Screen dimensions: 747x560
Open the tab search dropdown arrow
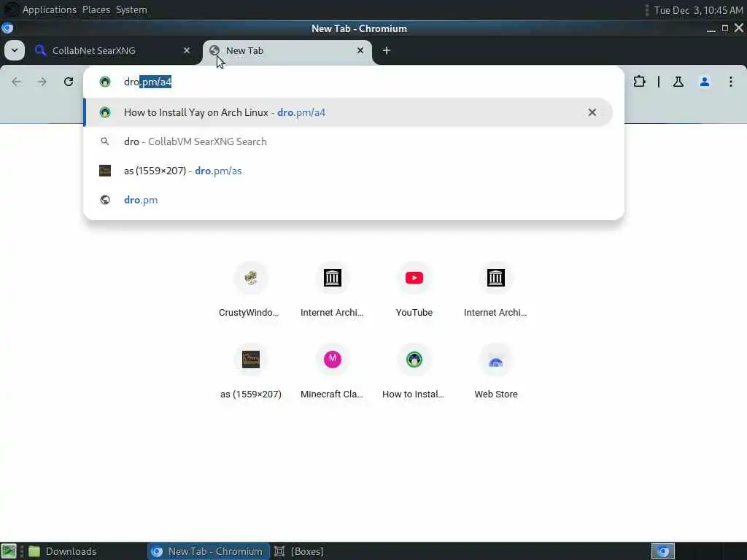(x=15, y=50)
